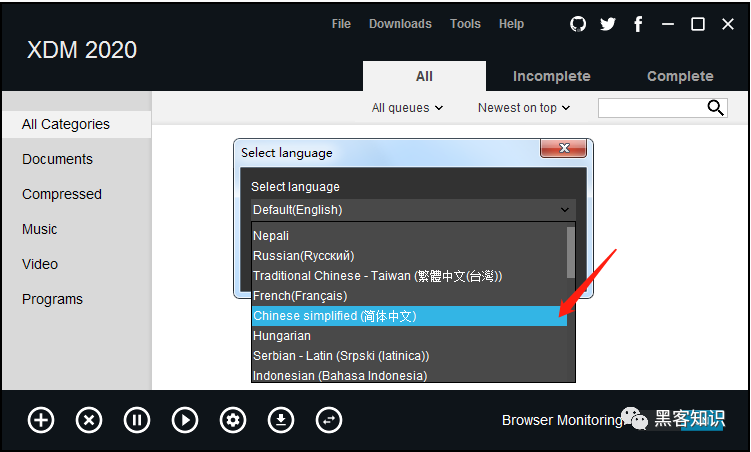
Task: Choose Serbian - Latin (Srpski) option
Action: (x=410, y=356)
